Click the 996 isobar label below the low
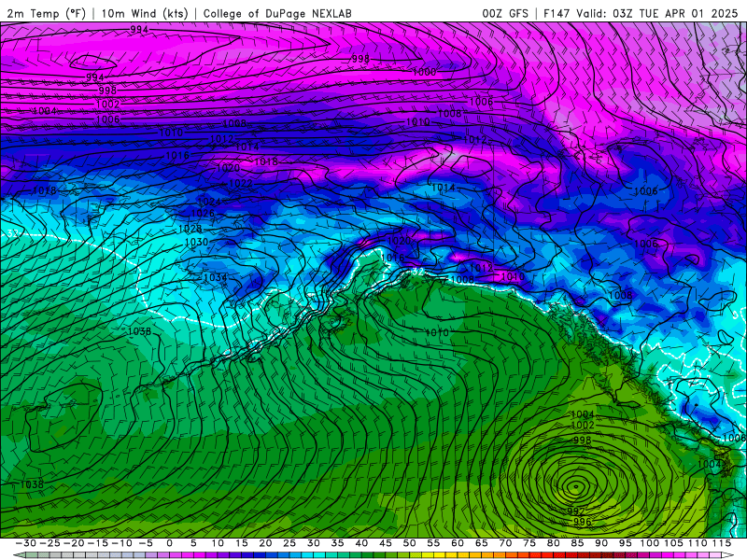 [x=582, y=522]
